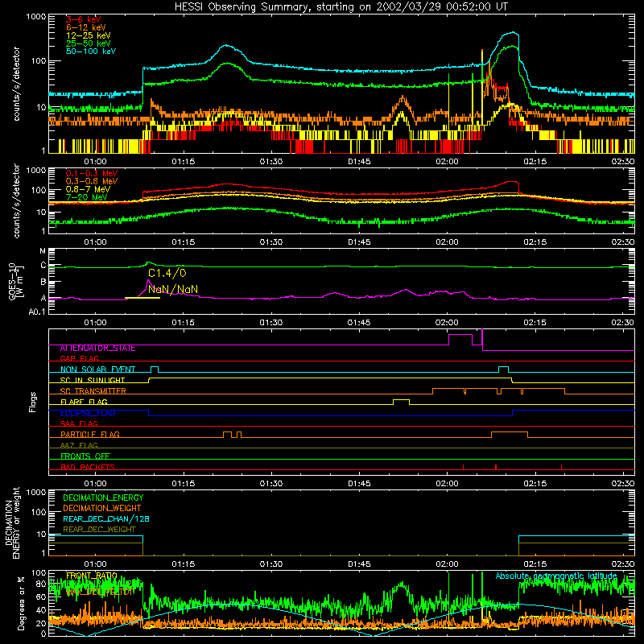Click the 0.3-0.8 MeV legend entry
This screenshot has height=644, width=644.
click(x=92, y=181)
